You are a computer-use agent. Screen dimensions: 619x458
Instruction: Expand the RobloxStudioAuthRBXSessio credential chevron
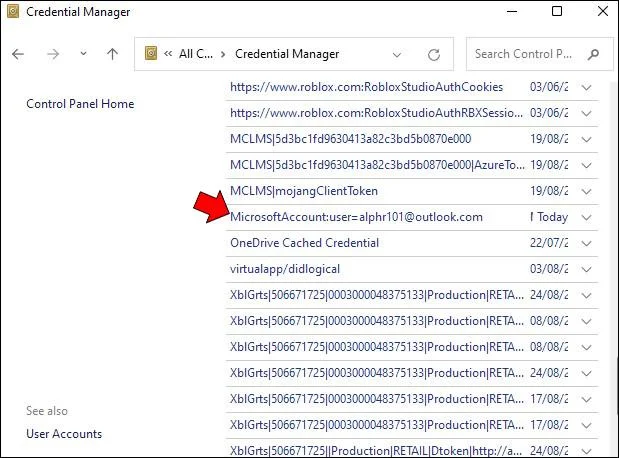[x=587, y=113]
